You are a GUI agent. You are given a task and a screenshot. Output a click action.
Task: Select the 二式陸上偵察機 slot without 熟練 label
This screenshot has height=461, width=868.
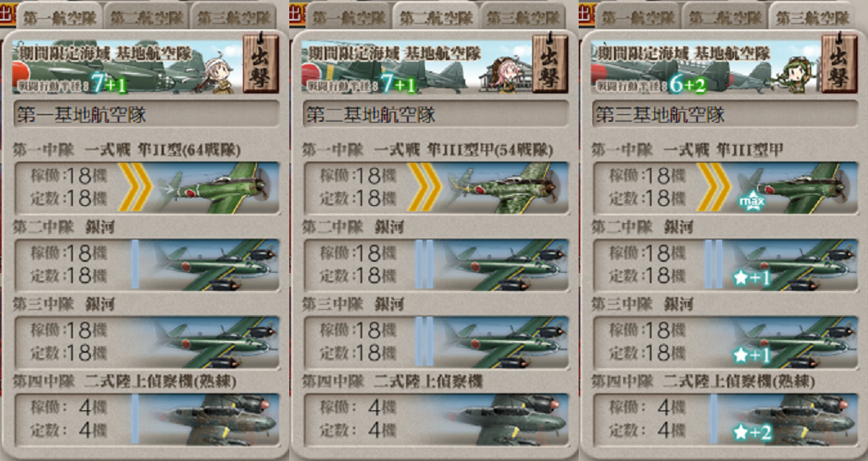436,420
